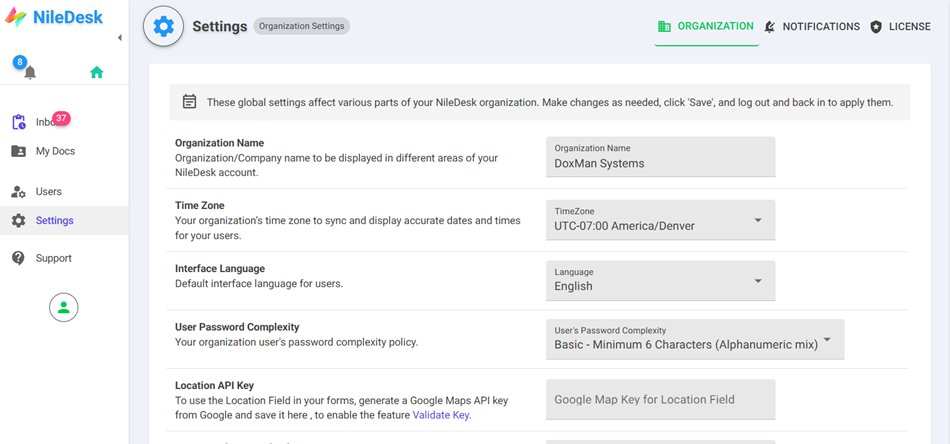Click the notification bell icon
The width and height of the screenshot is (950, 444).
[29, 72]
